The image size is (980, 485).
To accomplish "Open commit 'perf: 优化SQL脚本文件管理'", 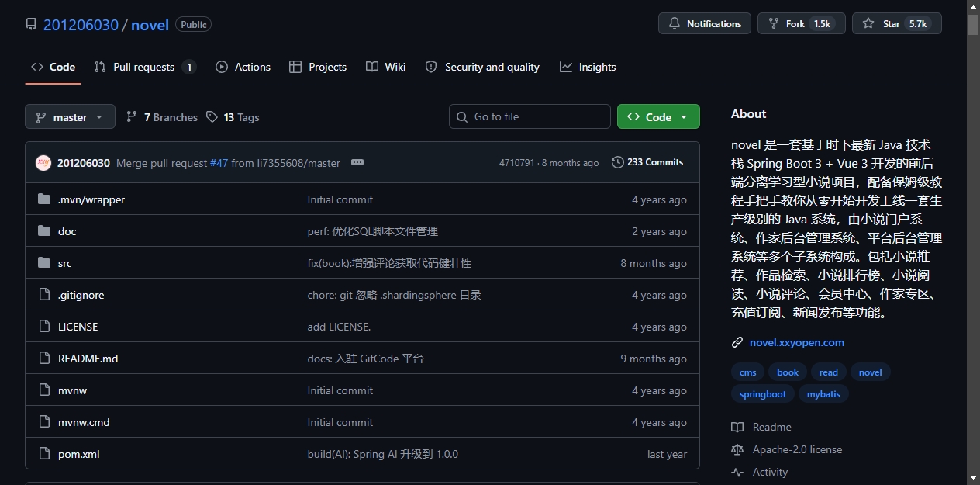I will (x=373, y=231).
